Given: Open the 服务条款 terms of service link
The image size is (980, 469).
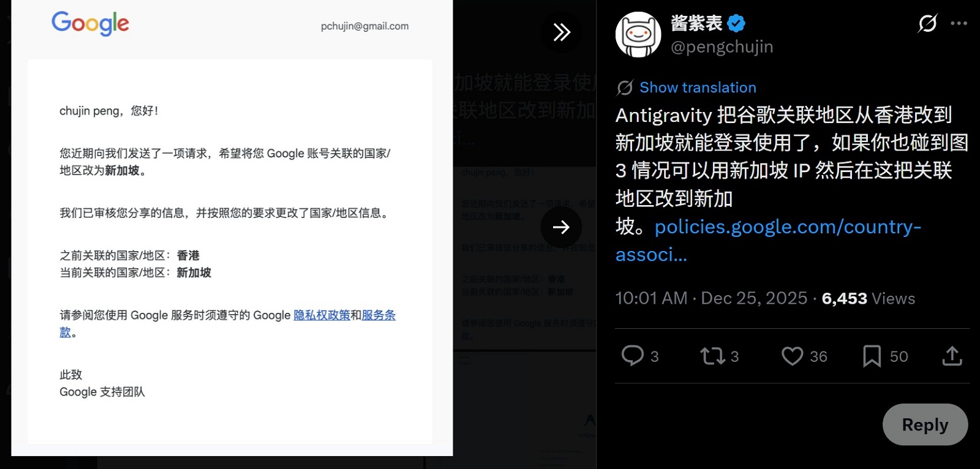Looking at the screenshot, I should [x=378, y=315].
